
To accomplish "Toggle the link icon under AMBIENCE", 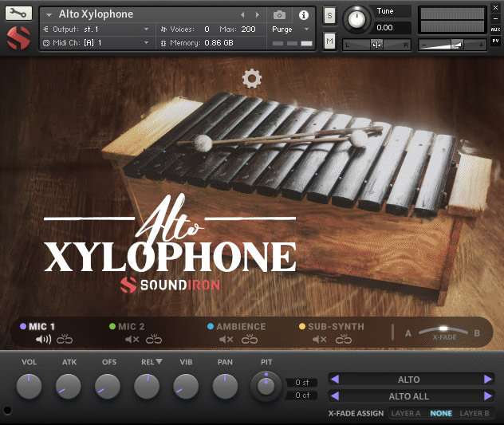I will pos(250,339).
